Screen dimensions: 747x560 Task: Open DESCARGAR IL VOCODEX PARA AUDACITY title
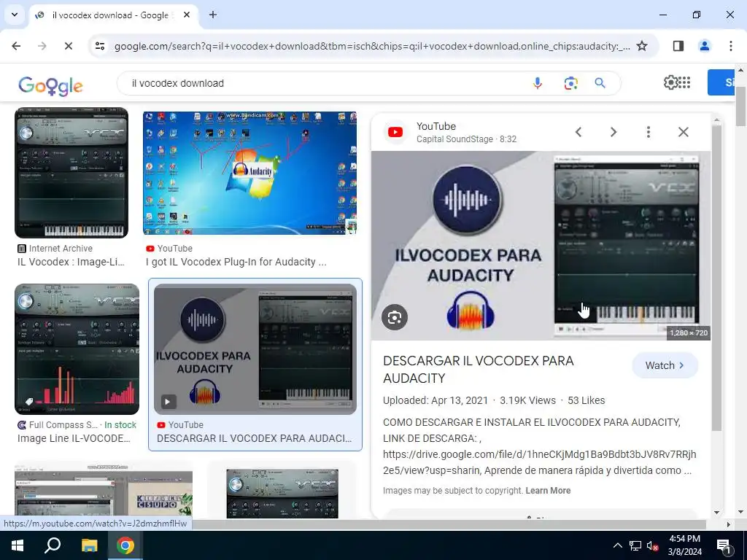tap(479, 369)
